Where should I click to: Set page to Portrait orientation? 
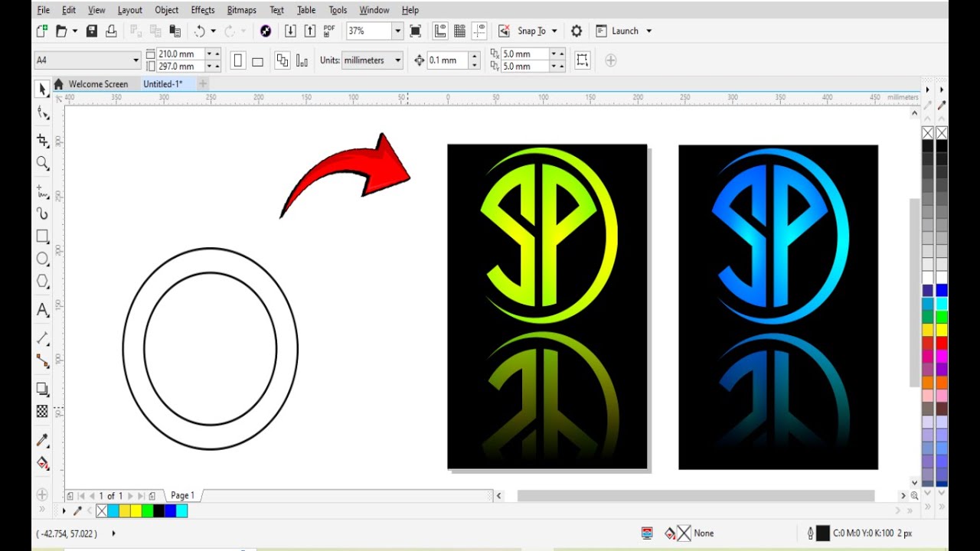[x=238, y=60]
